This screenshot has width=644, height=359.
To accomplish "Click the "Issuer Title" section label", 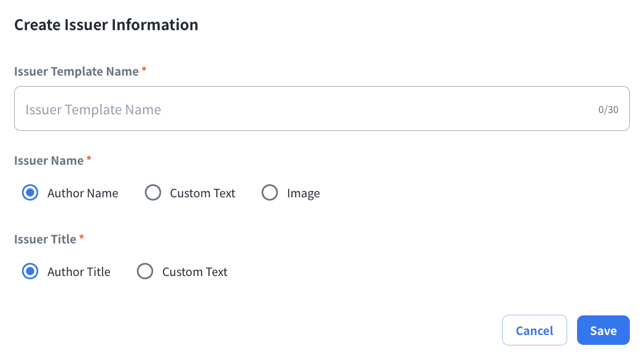I will (45, 239).
